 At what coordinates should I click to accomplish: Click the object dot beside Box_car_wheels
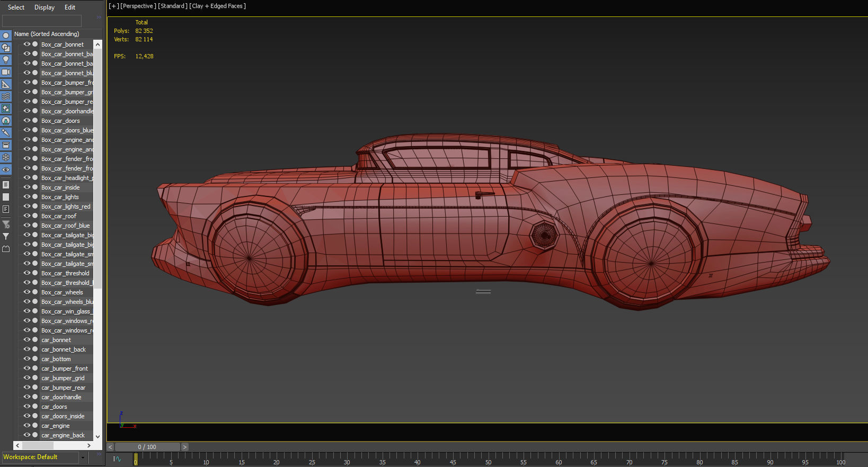click(35, 292)
